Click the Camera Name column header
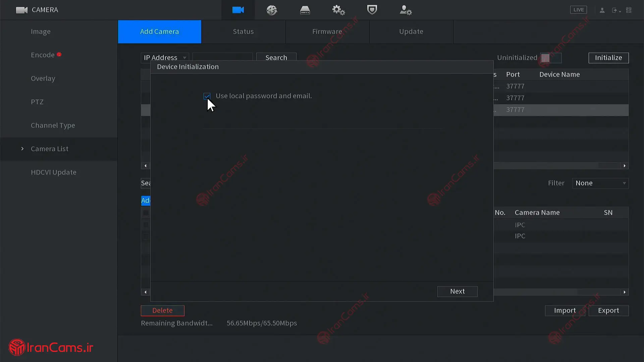Viewport: 644px width, 362px height. [537, 213]
